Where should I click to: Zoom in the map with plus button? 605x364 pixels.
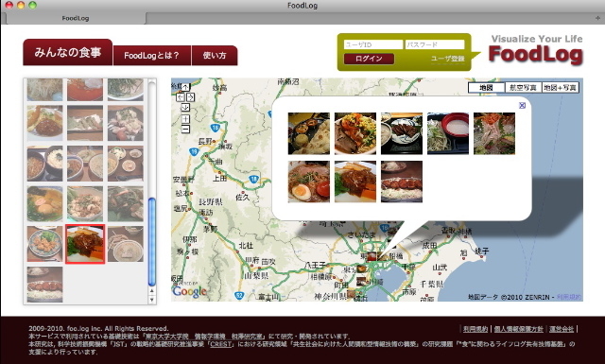point(185,118)
